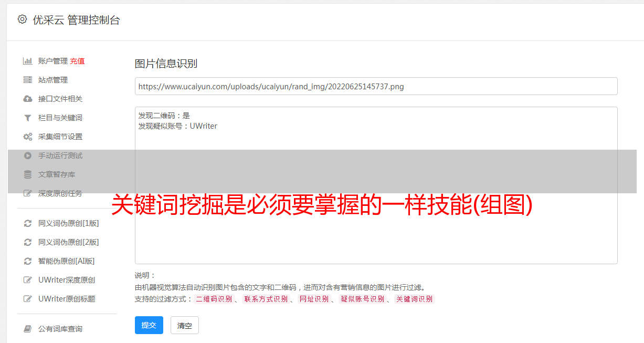Open 同义词伪原创[2版] tool
Image resolution: width=644 pixels, height=343 pixels.
tap(69, 242)
